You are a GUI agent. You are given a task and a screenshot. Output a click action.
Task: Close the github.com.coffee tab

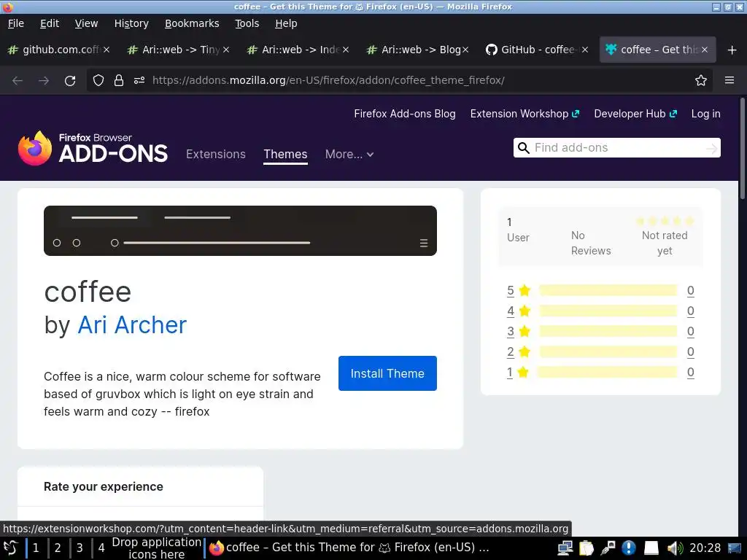pyautogui.click(x=107, y=50)
